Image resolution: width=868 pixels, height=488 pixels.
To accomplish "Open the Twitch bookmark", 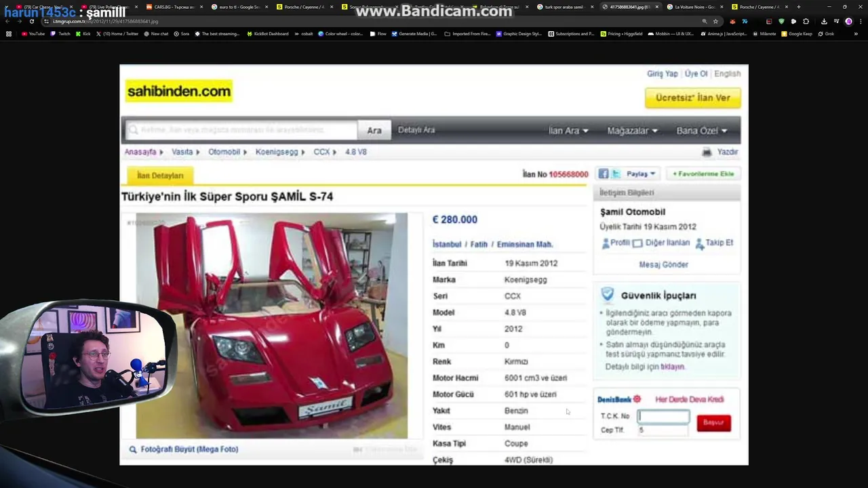I will point(60,34).
